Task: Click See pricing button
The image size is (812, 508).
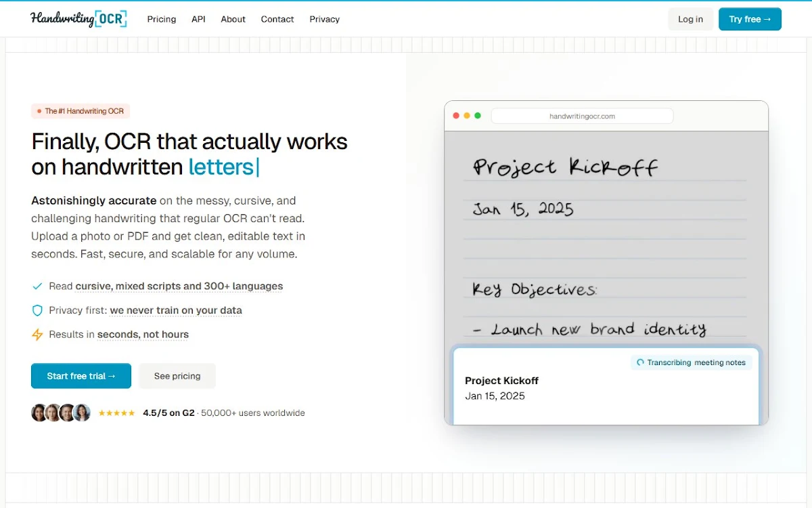Action: point(177,376)
